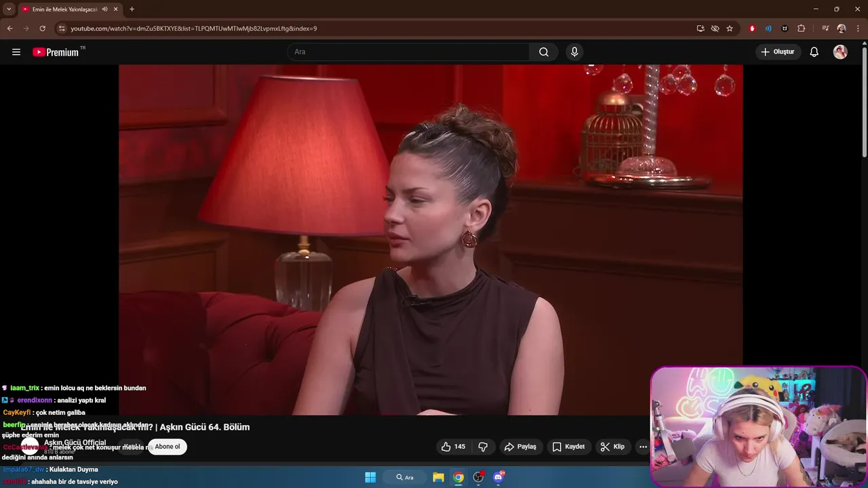Open the Windows taskbar Ara search box
Viewport: 868px width, 488px height.
click(405, 477)
